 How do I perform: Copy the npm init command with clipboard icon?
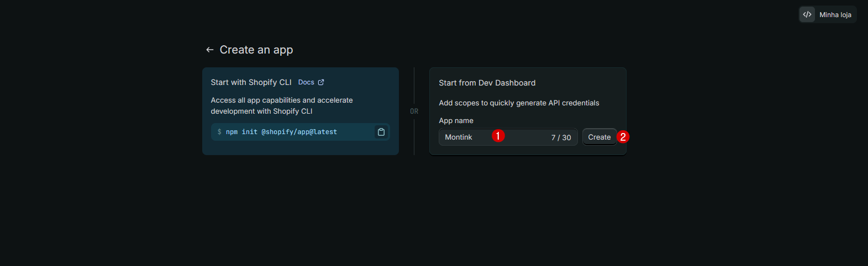pyautogui.click(x=381, y=132)
